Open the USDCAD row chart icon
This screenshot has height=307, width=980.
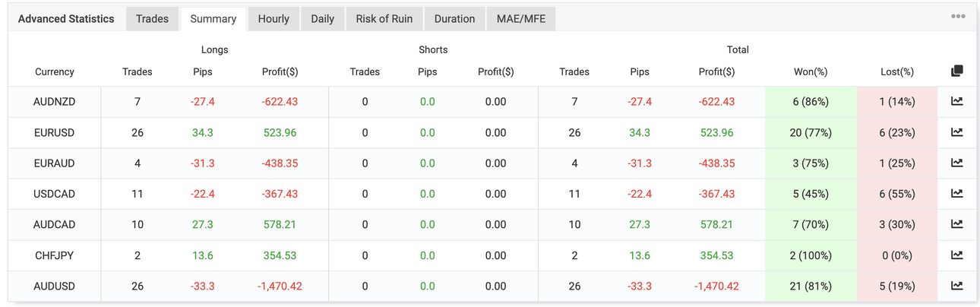[956, 194]
